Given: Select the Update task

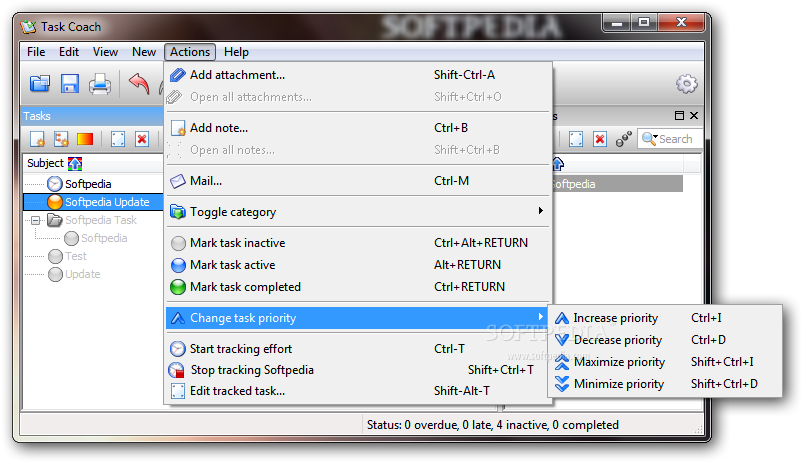Looking at the screenshot, I should pos(82,274).
